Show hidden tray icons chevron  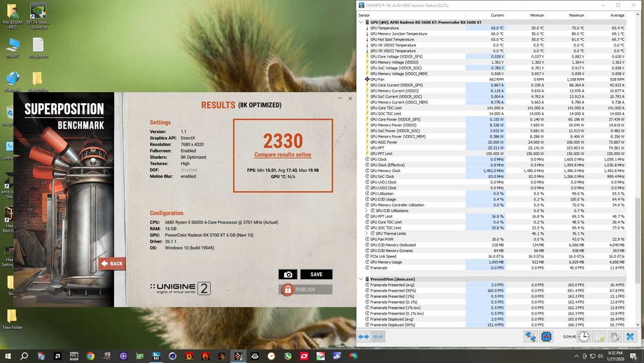[x=576, y=356]
